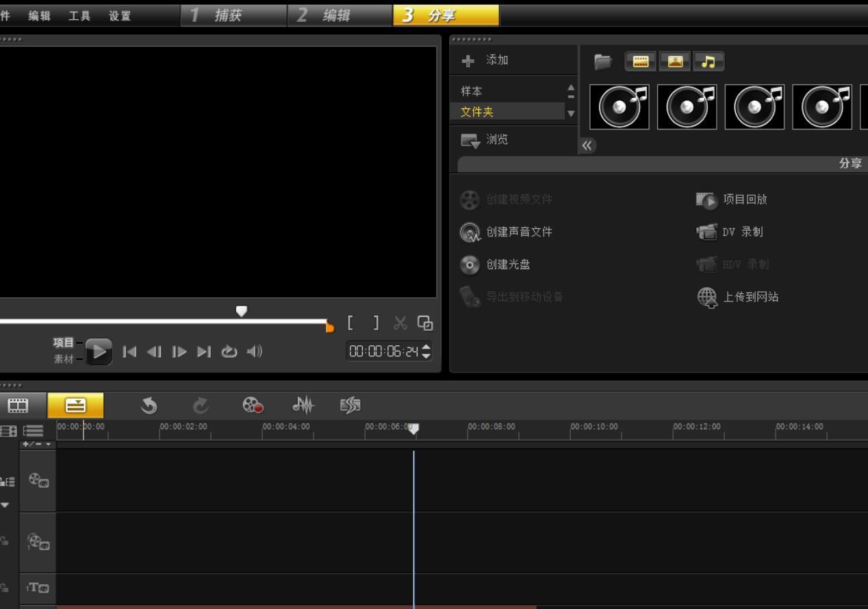
Task: Enlarge the preview window
Action: tap(425, 323)
